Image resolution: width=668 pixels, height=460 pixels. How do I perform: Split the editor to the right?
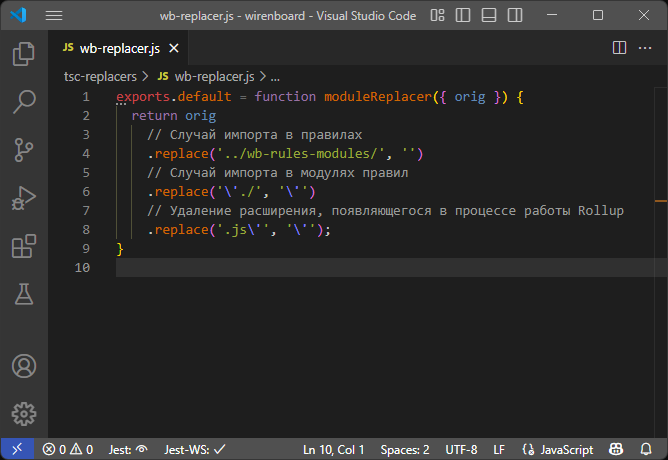tap(619, 48)
